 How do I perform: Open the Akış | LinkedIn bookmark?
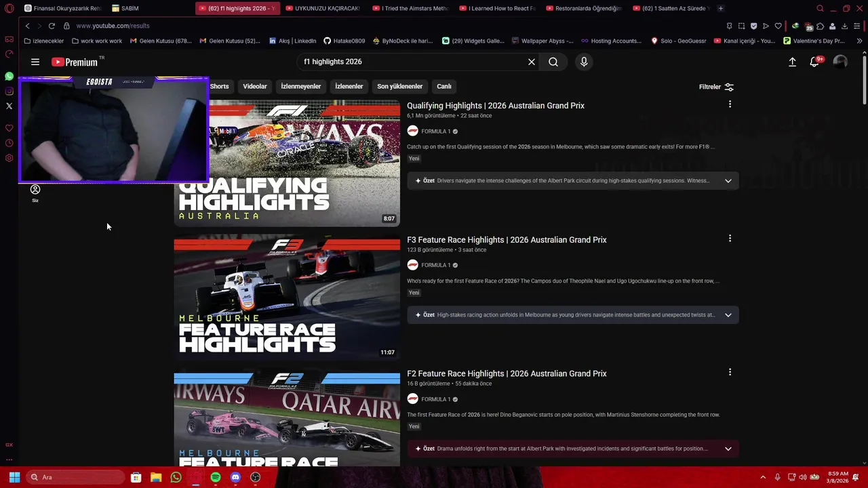(292, 41)
